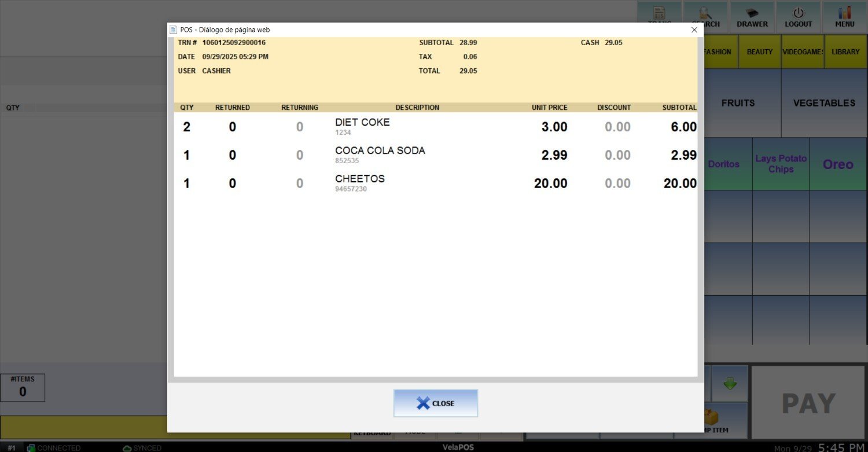Open the Videogames category tab

click(802, 52)
